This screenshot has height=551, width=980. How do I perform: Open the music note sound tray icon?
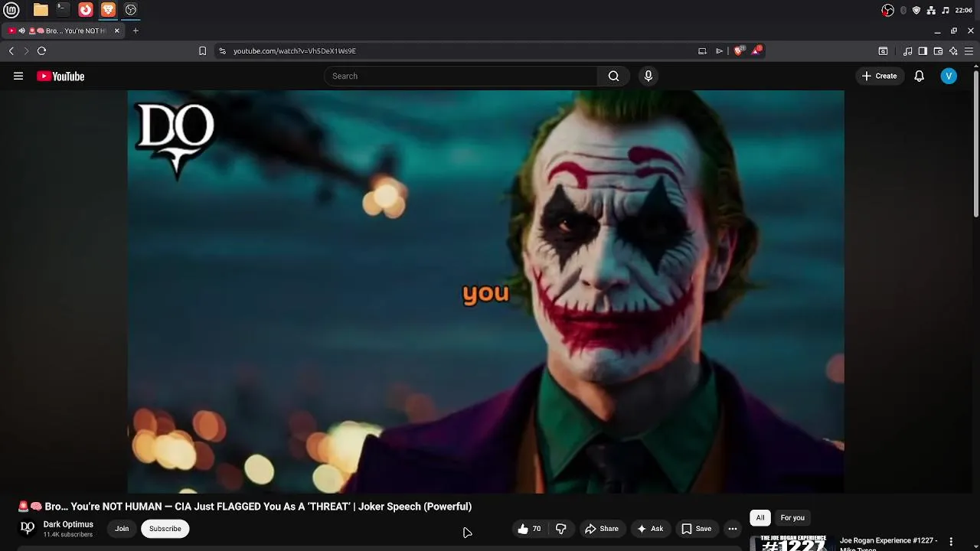tap(946, 10)
